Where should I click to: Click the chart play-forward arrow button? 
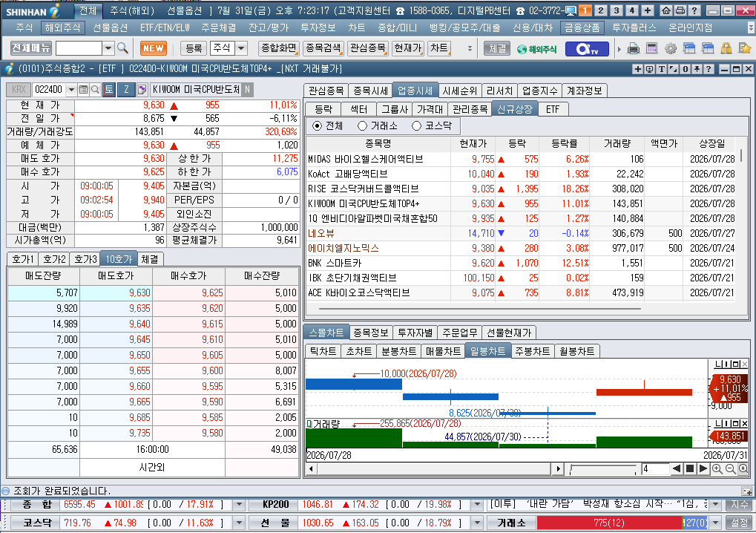pos(703,468)
